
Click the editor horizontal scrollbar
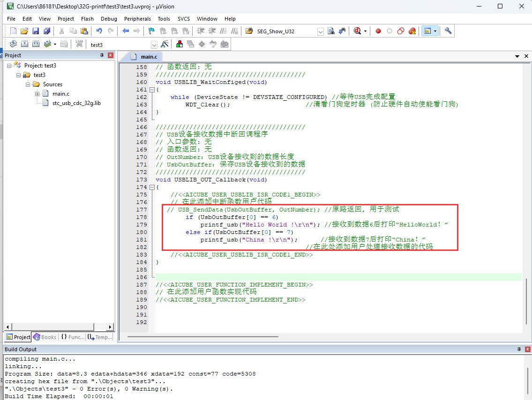(x=203, y=337)
